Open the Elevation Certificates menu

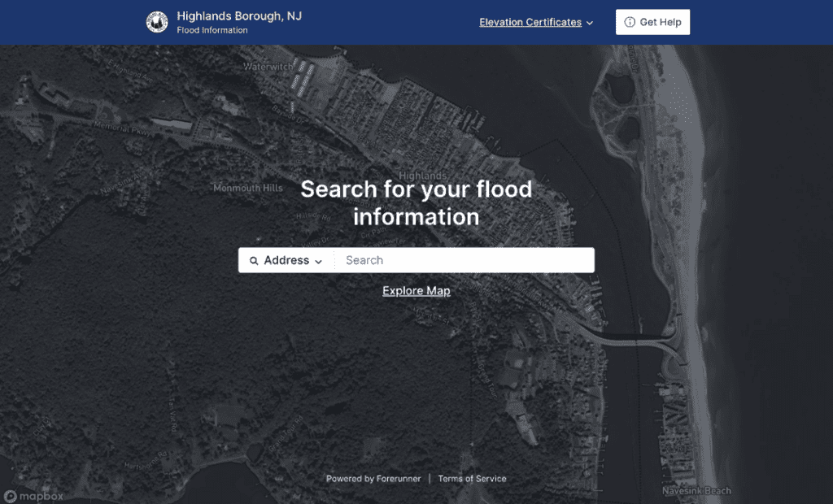pos(530,23)
